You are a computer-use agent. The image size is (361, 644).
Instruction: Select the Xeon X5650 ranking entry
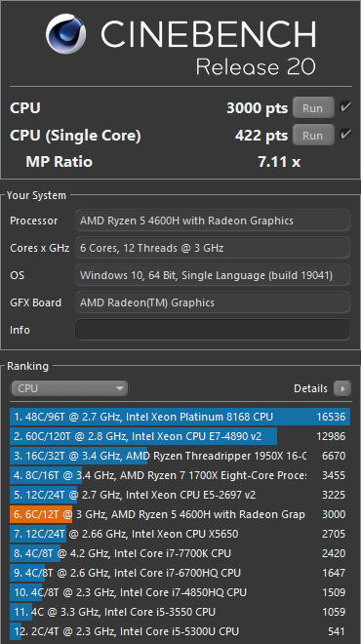tap(180, 534)
